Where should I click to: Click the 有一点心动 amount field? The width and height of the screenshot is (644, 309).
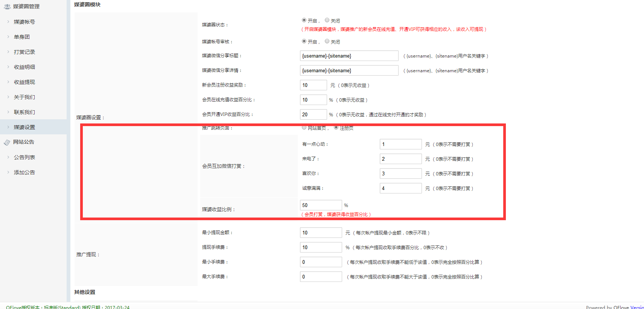pyautogui.click(x=401, y=144)
